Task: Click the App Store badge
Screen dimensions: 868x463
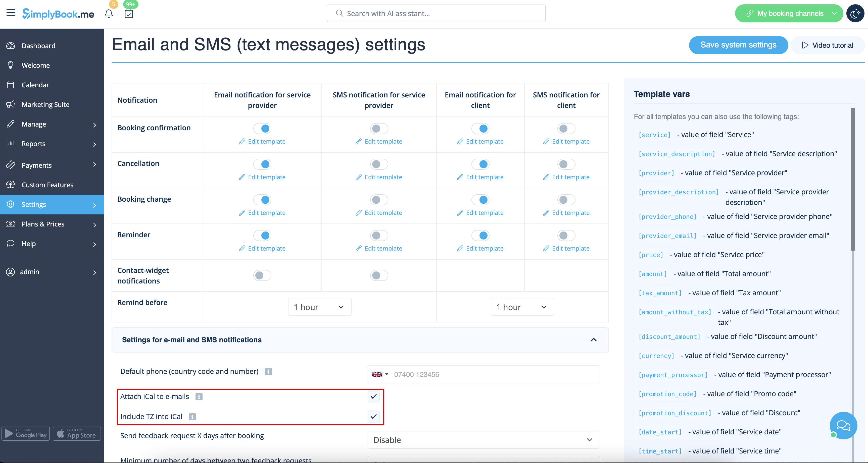Action: 77,433
